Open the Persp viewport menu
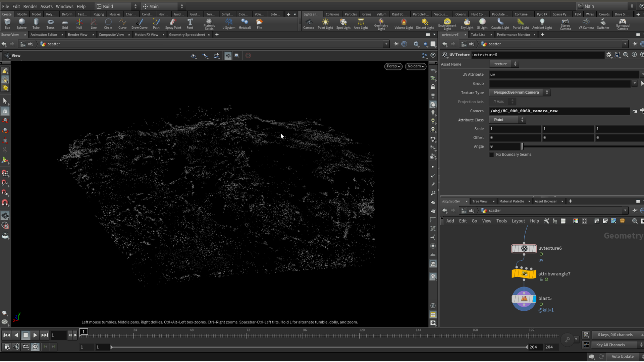Image resolution: width=644 pixels, height=362 pixels. point(393,66)
